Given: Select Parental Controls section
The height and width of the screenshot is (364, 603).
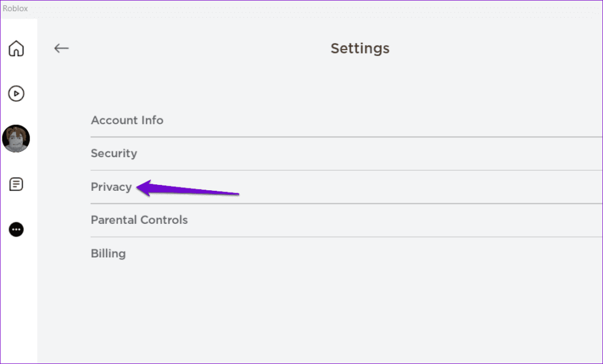Looking at the screenshot, I should (x=139, y=220).
